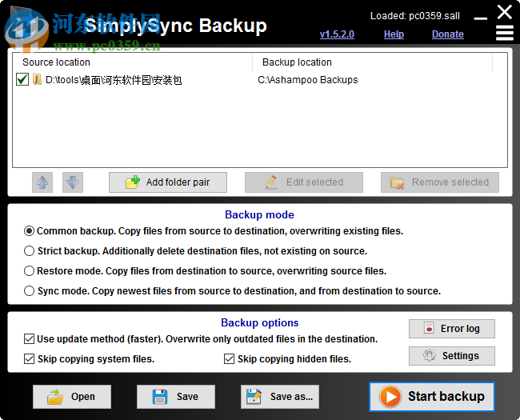This screenshot has height=420, width=520.
Task: Click the source folder icon in the list
Action: pos(37,80)
